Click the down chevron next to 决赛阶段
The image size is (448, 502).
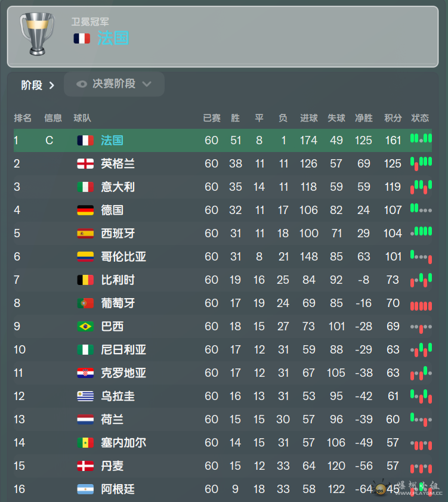(147, 84)
